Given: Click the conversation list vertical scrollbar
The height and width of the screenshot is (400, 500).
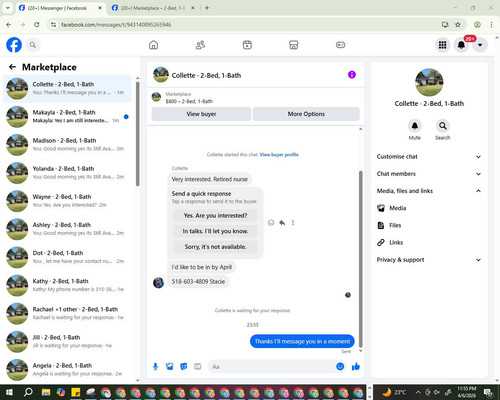Looking at the screenshot, I should tap(138, 133).
